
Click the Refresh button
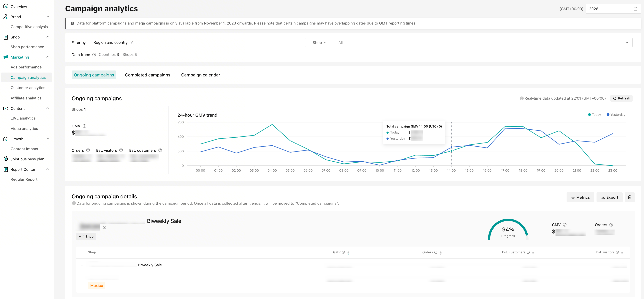[621, 98]
